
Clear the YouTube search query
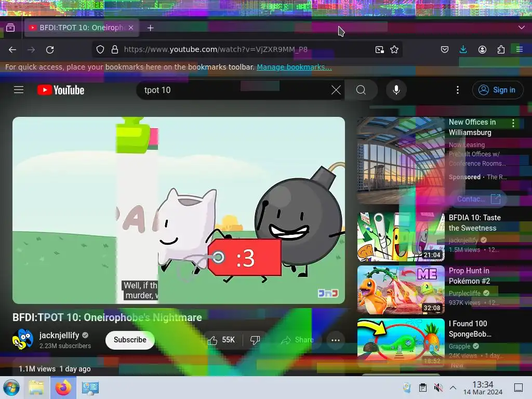coord(336,90)
